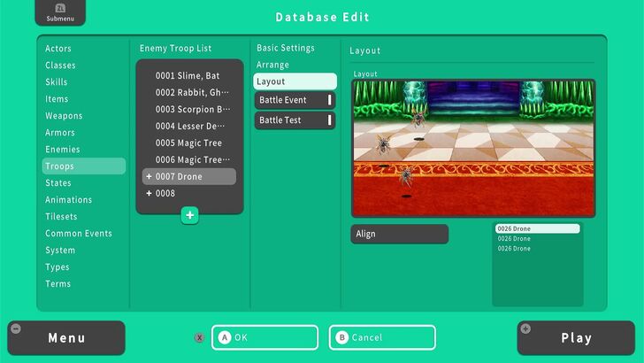Select troop 0005 Magic Tree
This screenshot has height=363, width=644.
pos(189,143)
